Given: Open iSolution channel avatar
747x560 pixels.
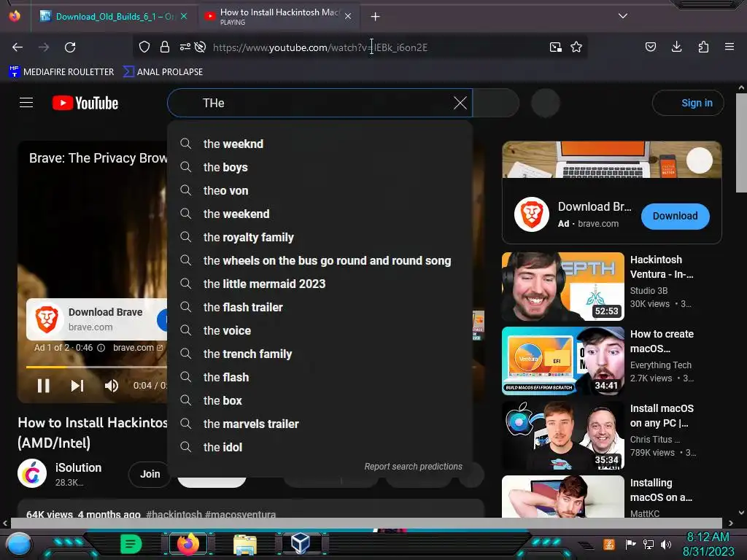Looking at the screenshot, I should coord(32,473).
